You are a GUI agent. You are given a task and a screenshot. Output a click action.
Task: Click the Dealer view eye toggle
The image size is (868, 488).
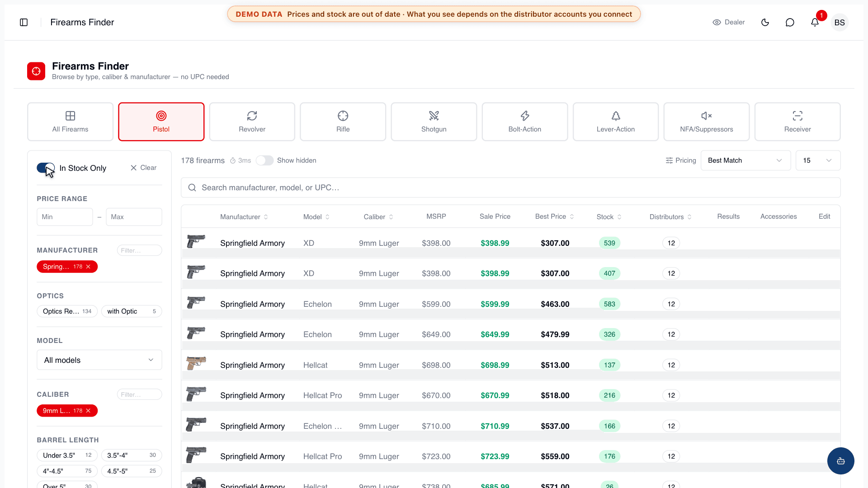click(x=728, y=22)
